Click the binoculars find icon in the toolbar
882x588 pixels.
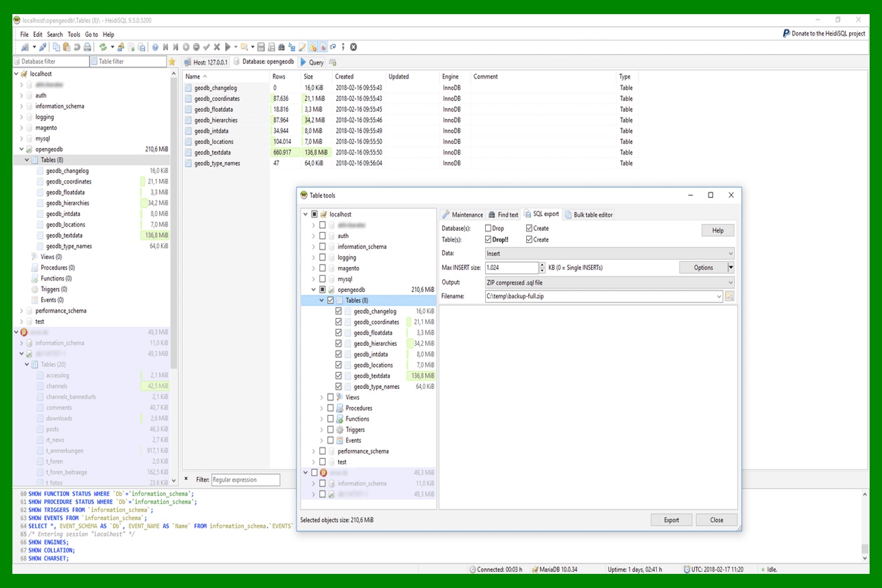coord(282,47)
